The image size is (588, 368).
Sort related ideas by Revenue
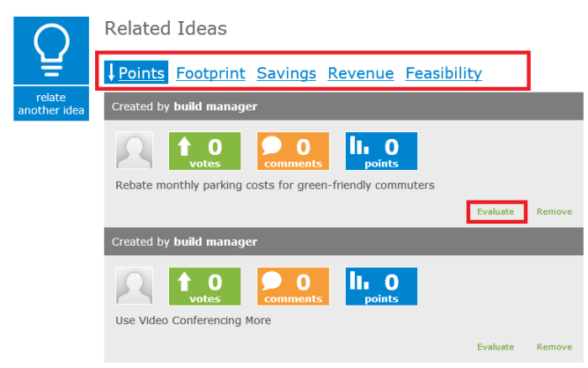click(x=360, y=73)
